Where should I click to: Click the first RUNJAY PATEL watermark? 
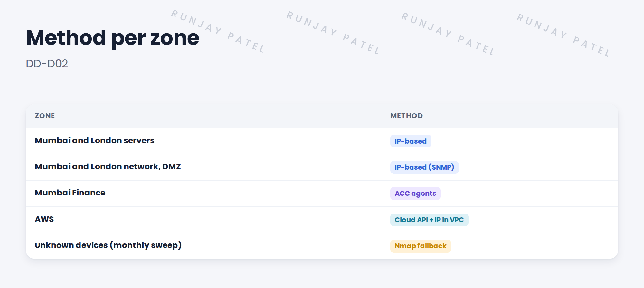pos(218,31)
